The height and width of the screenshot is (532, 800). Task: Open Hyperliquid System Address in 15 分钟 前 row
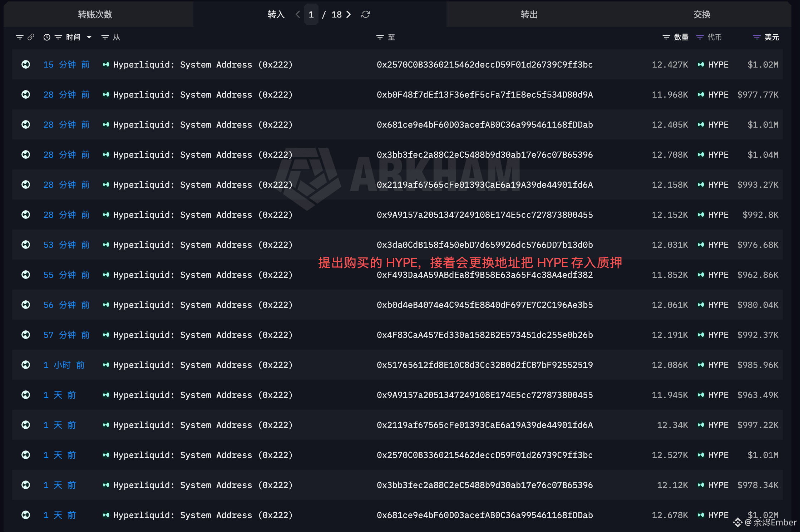tap(203, 64)
